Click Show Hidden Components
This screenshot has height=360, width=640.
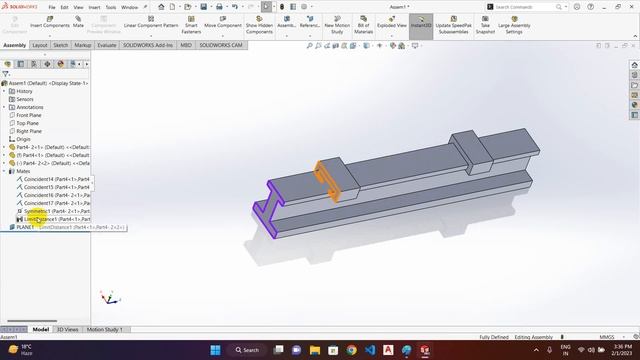[x=259, y=25]
